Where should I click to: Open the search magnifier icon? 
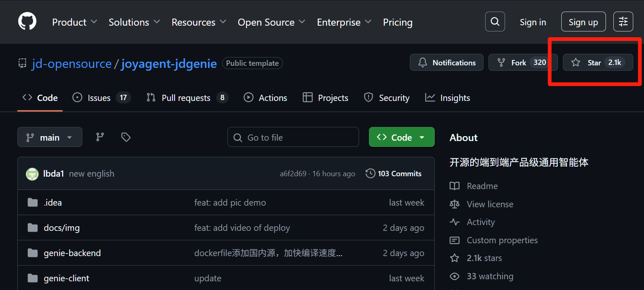coord(495,22)
